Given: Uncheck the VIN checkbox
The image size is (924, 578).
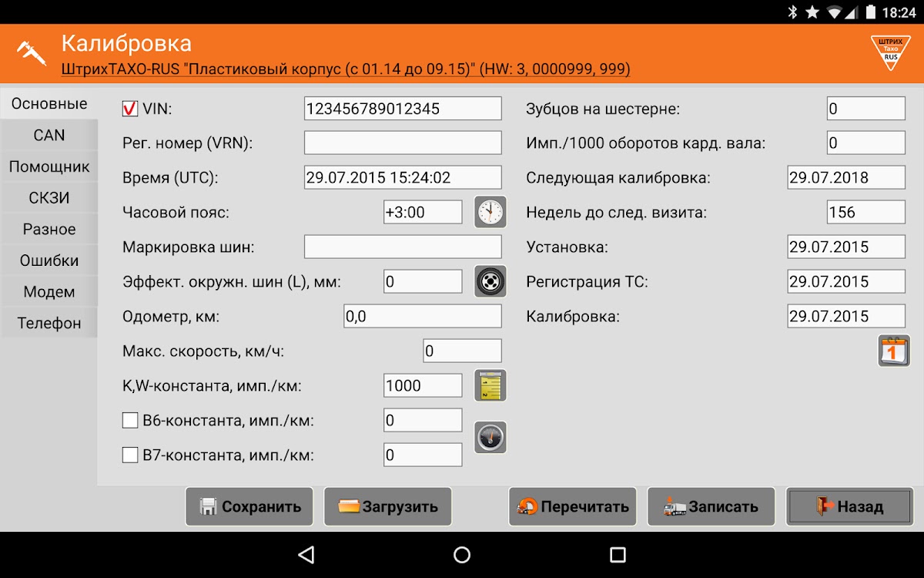Looking at the screenshot, I should pyautogui.click(x=130, y=109).
